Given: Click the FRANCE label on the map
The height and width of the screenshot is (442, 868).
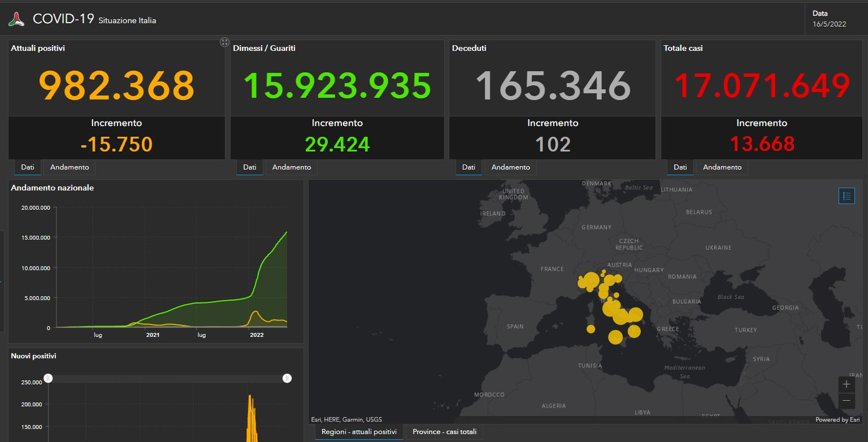Looking at the screenshot, I should 552,269.
